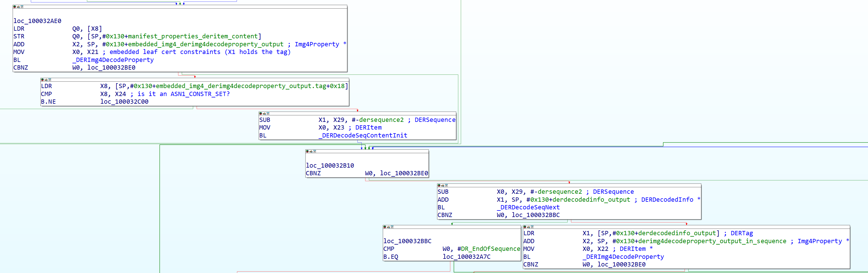Click group nodes icon on loc_100032AE0 block

click(x=22, y=7)
